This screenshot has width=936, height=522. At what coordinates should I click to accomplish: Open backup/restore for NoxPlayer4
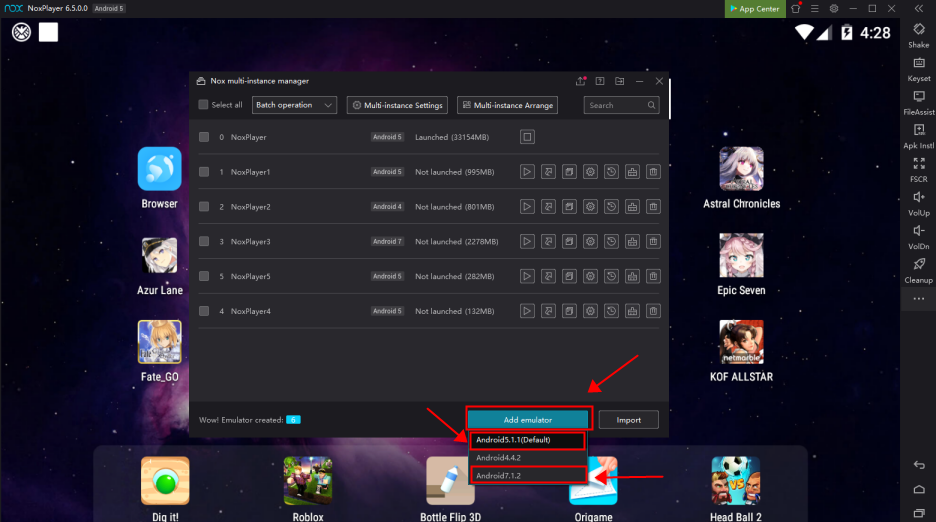611,311
